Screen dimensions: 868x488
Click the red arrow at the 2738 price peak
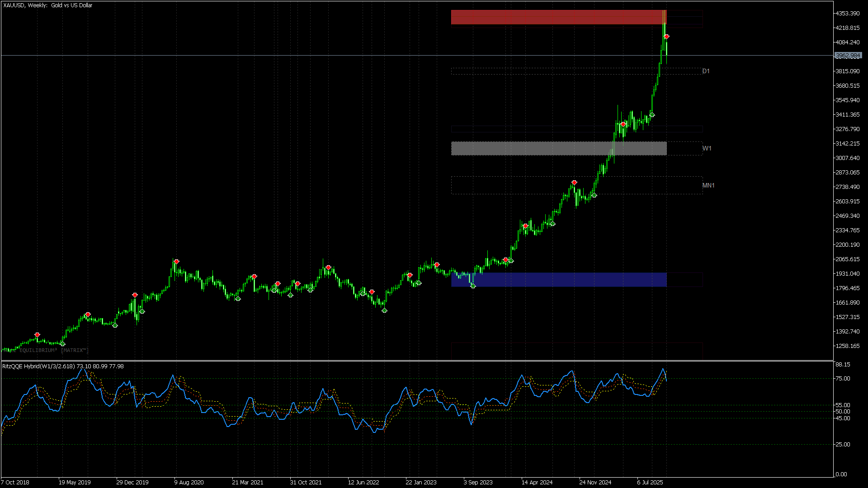coord(574,183)
